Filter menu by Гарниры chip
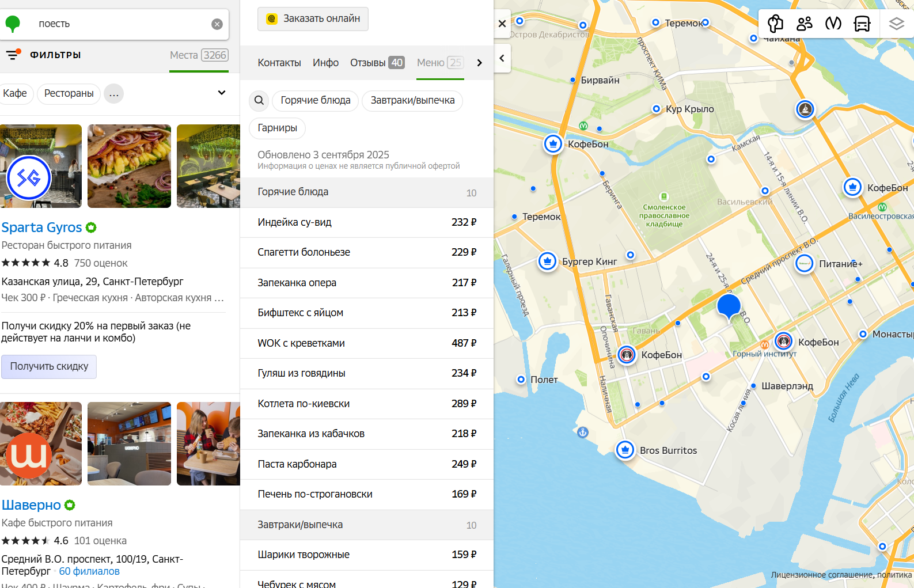The width and height of the screenshot is (914, 588). pyautogui.click(x=278, y=128)
